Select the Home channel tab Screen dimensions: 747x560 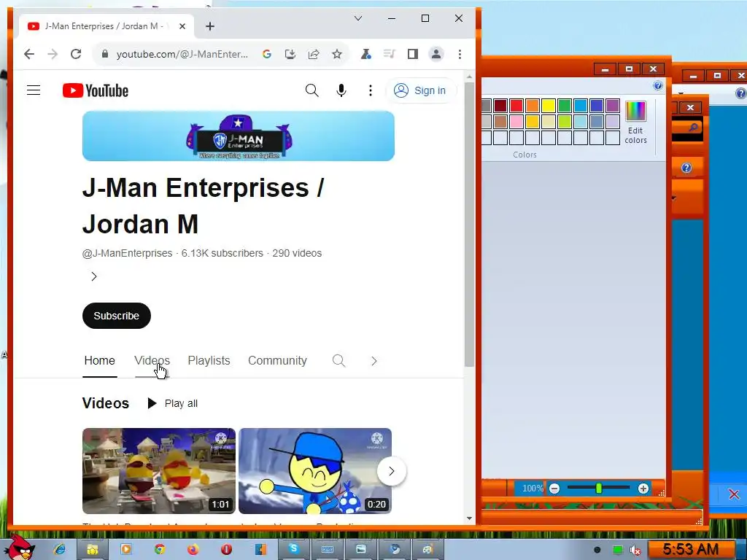click(x=99, y=360)
